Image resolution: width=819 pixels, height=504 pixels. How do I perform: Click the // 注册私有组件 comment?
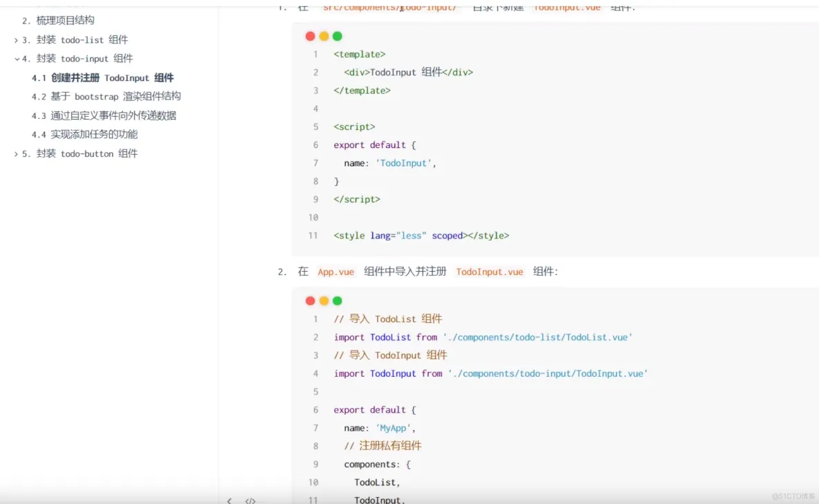[383, 446]
